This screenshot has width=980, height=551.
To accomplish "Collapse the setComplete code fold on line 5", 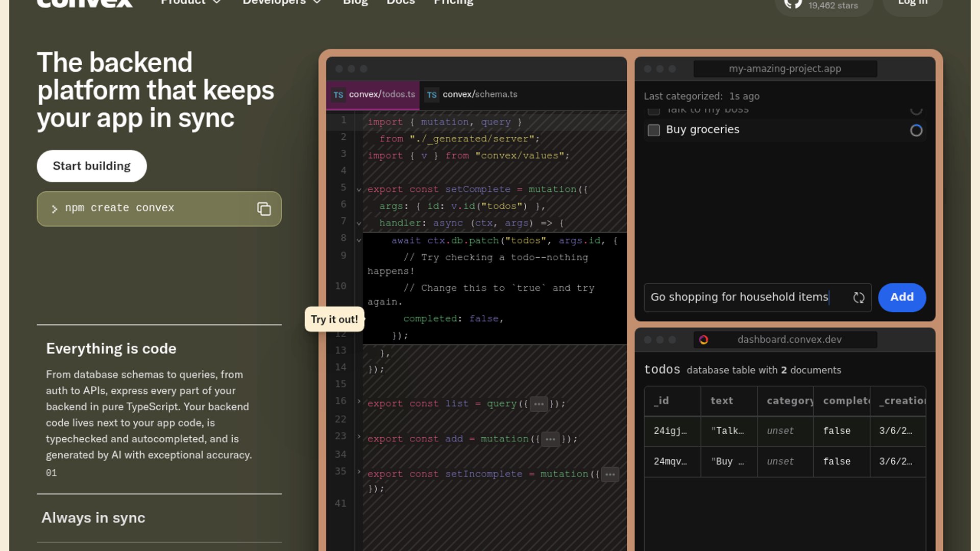I will (359, 190).
